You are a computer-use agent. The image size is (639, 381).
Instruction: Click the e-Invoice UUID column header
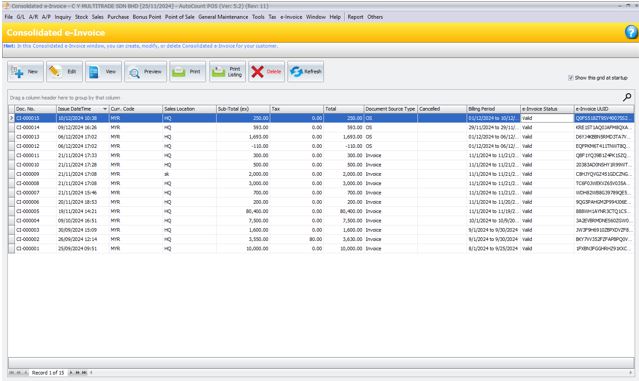(x=604, y=109)
